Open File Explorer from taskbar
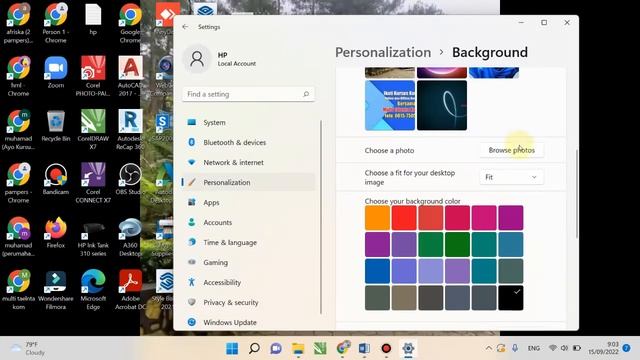The width and height of the screenshot is (640, 360). point(298,349)
